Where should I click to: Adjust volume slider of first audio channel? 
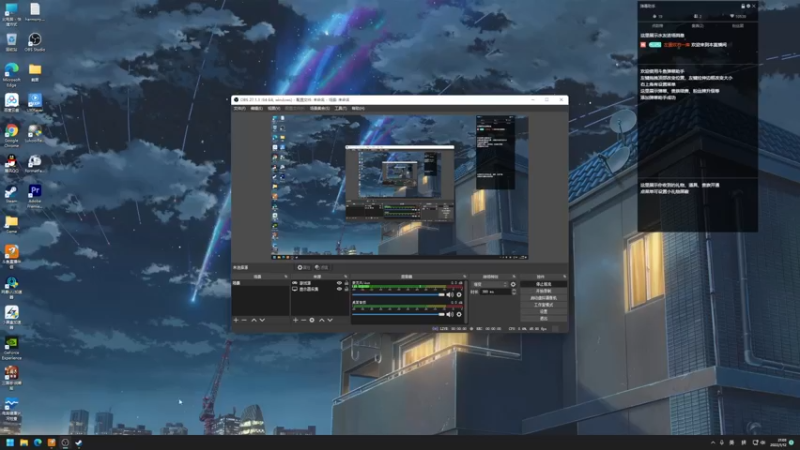pos(398,294)
